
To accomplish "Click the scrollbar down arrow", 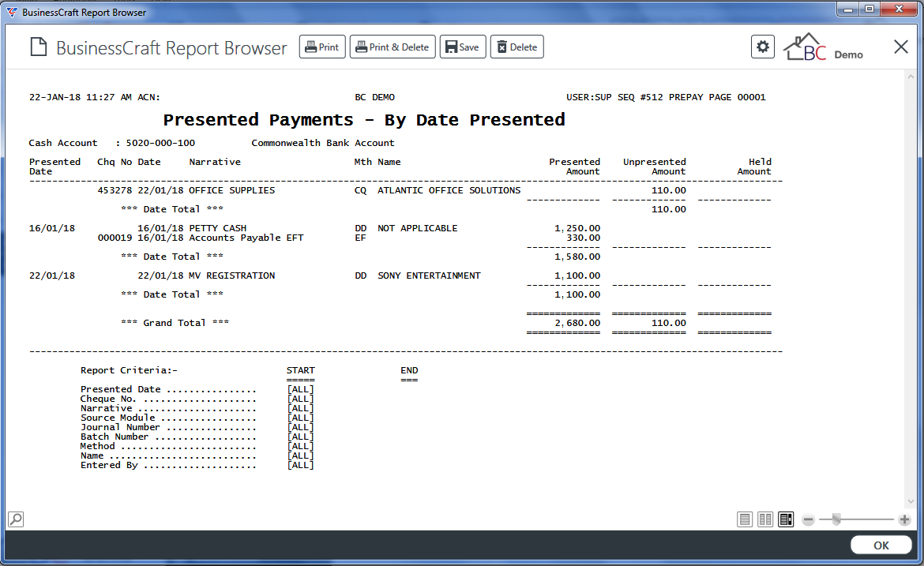I will tap(911, 501).
